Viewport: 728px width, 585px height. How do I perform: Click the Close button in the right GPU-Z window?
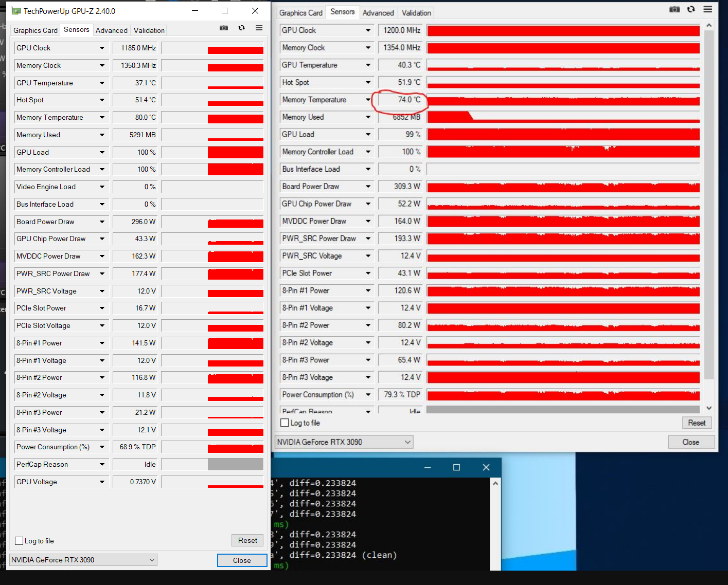click(x=691, y=442)
